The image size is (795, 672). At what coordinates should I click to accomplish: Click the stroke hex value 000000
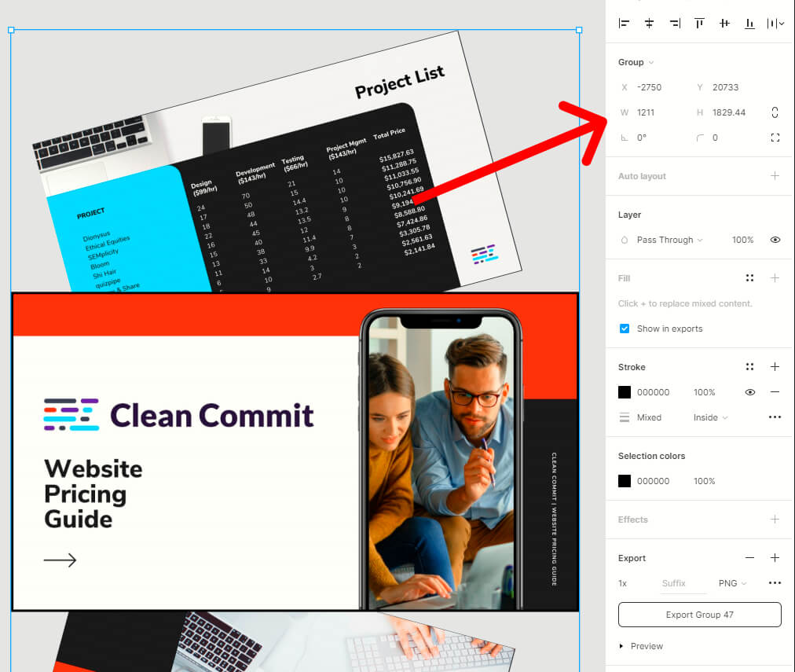click(653, 392)
